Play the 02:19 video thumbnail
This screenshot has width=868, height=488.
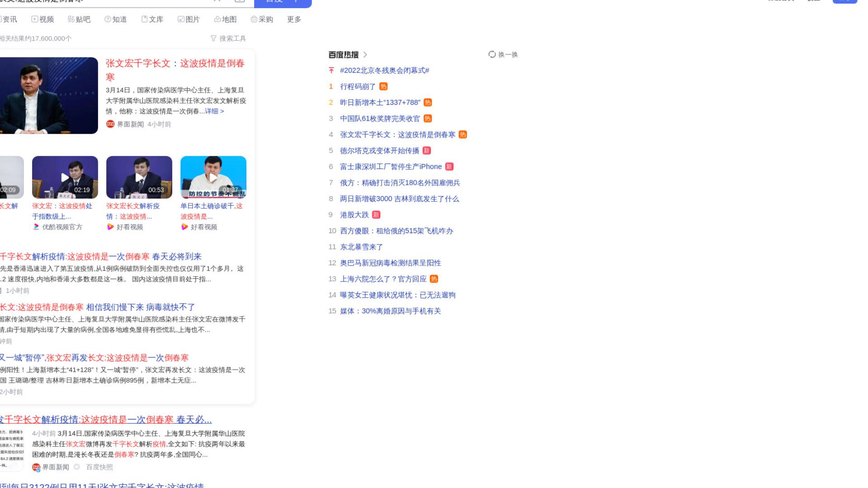tap(65, 177)
